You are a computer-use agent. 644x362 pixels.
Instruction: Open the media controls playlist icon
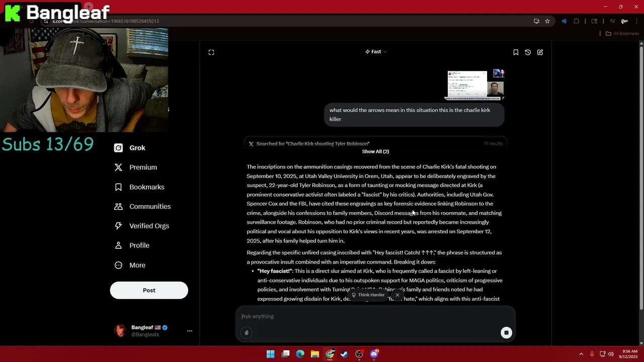(x=612, y=21)
